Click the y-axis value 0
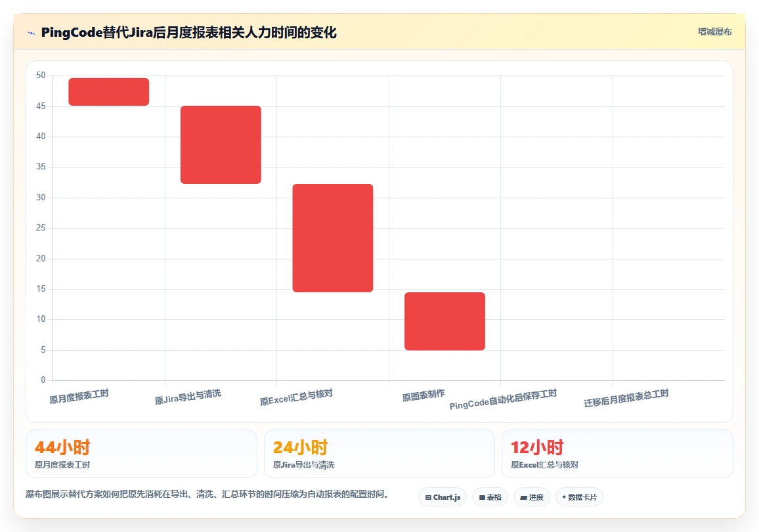The image size is (759, 532). point(43,380)
